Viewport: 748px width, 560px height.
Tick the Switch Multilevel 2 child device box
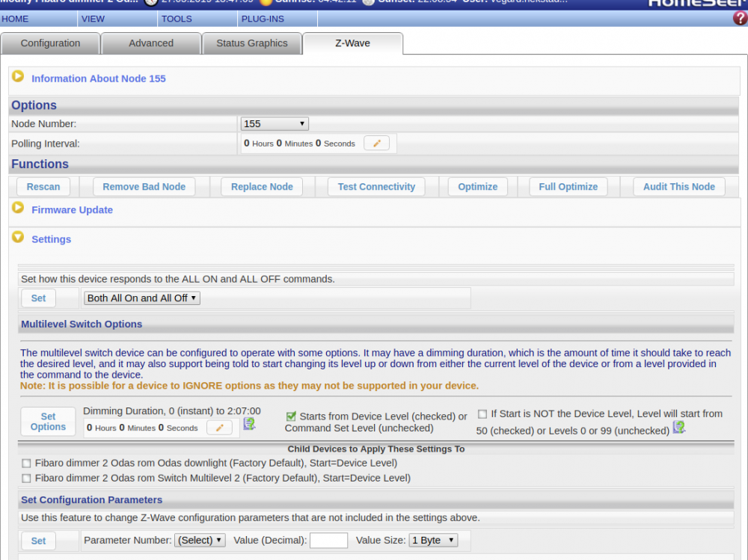point(27,478)
